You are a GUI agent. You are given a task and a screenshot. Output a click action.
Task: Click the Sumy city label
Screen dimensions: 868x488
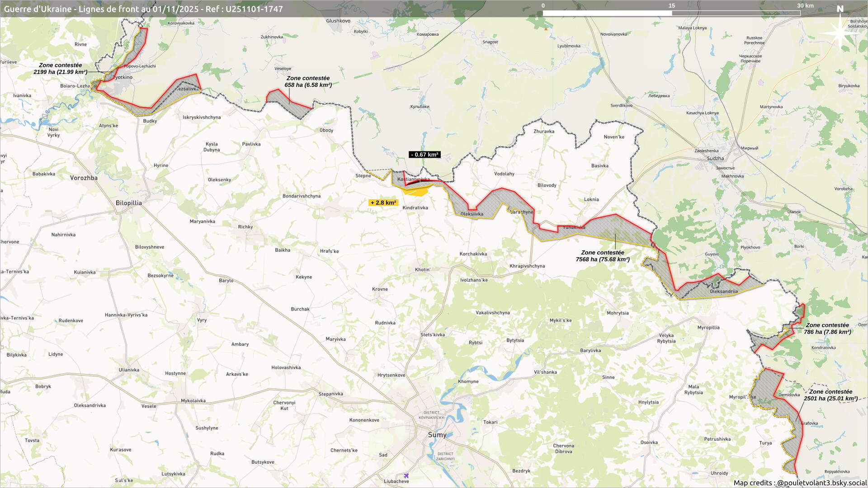click(x=437, y=435)
